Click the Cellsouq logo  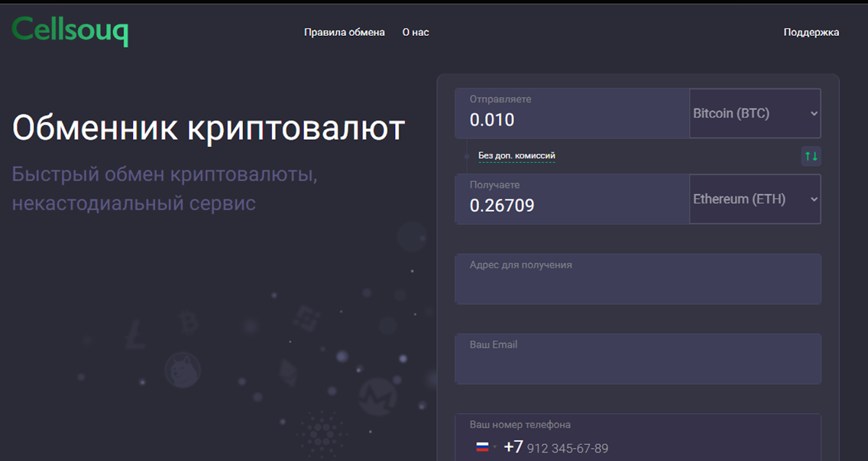tap(70, 31)
